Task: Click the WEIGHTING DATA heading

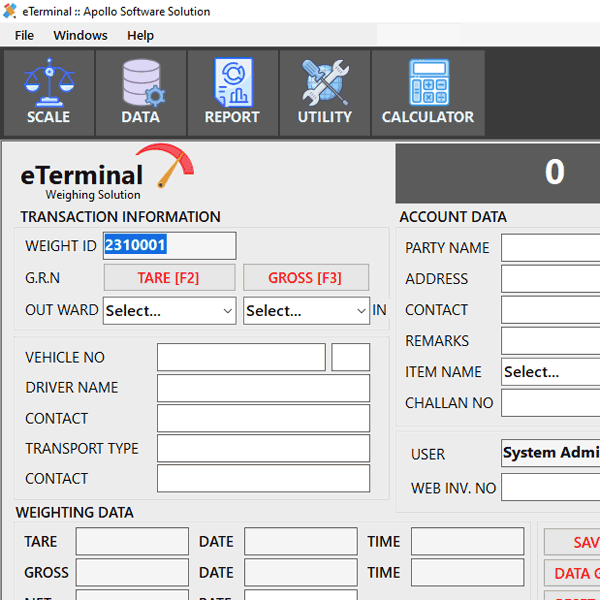Action: pyautogui.click(x=75, y=512)
